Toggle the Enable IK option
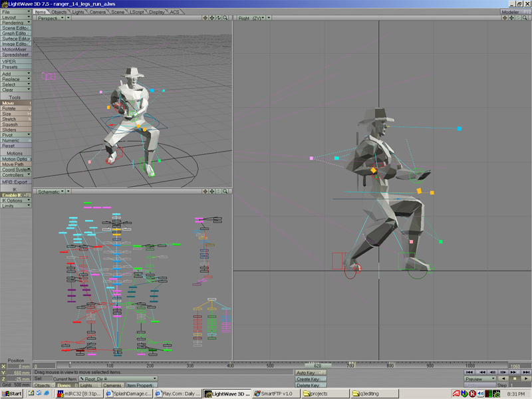The height and width of the screenshot is (399, 532). [x=15, y=195]
